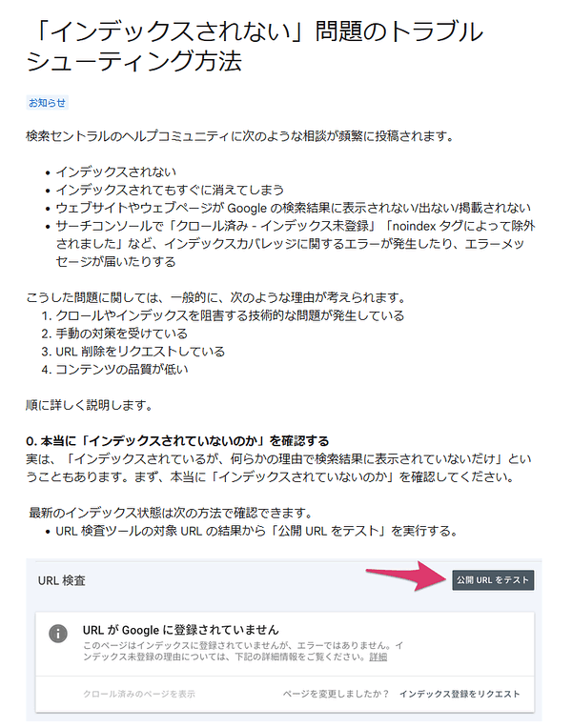
Task: Click インデックス登録をリクエスト
Action: (460, 694)
